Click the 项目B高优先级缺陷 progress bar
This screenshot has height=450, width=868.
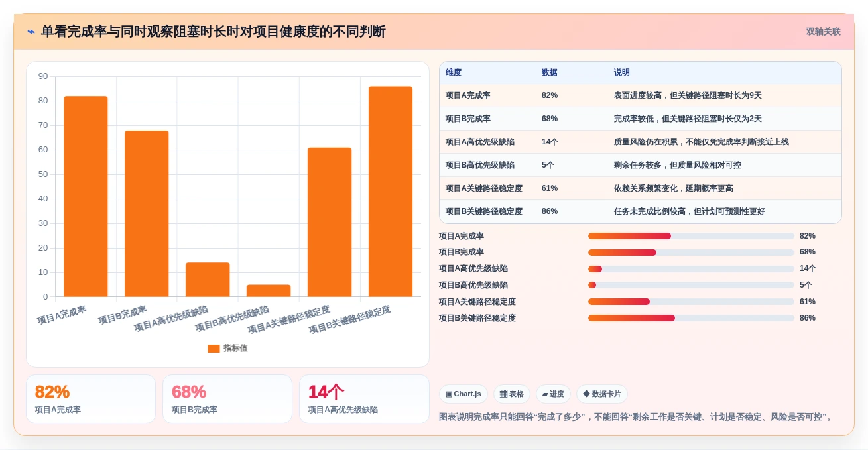pyautogui.click(x=691, y=285)
